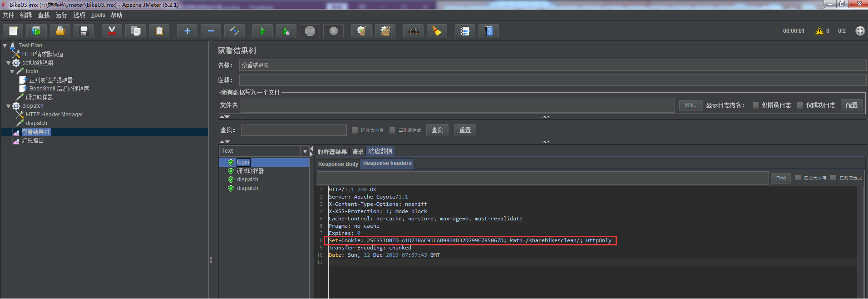Open the Templates icon in the toolbar
The height and width of the screenshot is (299, 868).
(36, 31)
